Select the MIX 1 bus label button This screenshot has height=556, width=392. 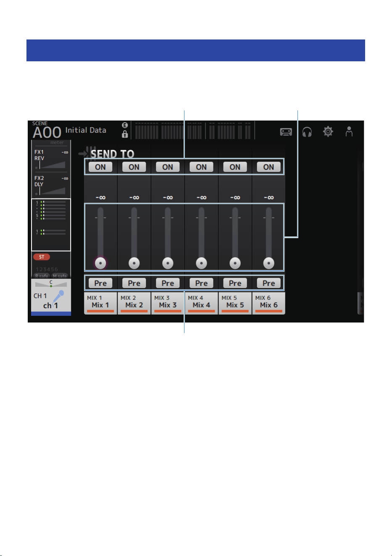100,303
